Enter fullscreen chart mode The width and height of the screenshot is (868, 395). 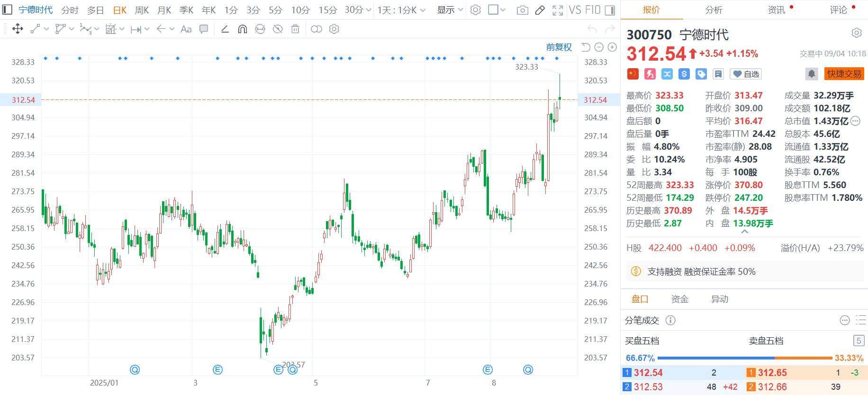click(558, 10)
